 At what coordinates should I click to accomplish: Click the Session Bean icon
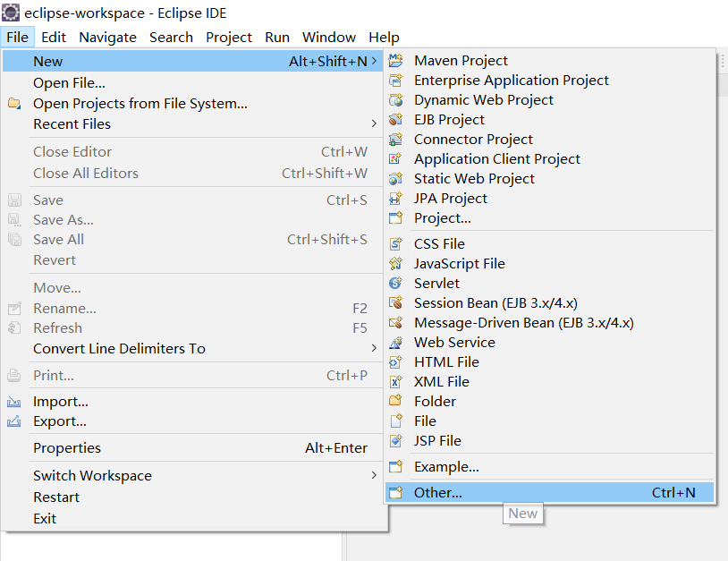(x=395, y=302)
